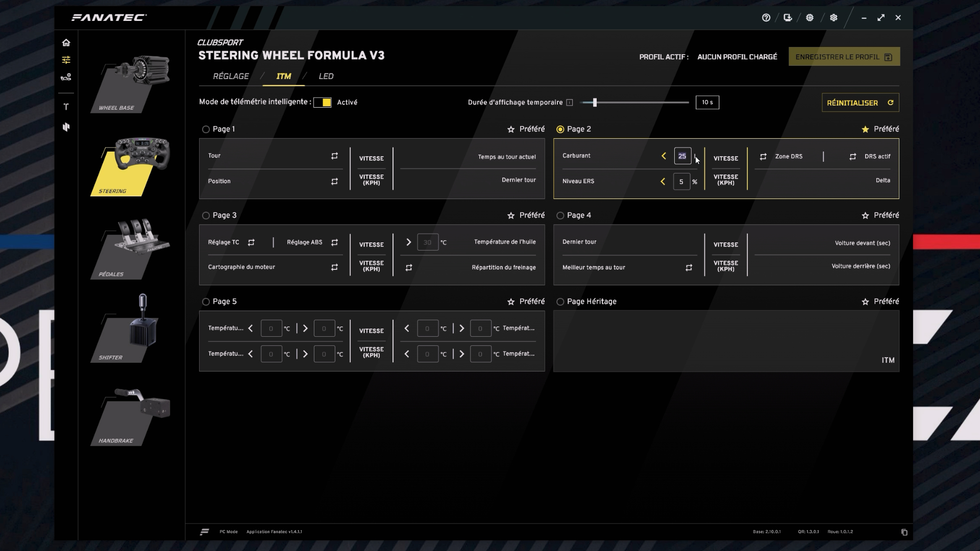Adjust the Durée d'affichage temporaire slider
The width and height of the screenshot is (980, 551).
pyautogui.click(x=594, y=102)
